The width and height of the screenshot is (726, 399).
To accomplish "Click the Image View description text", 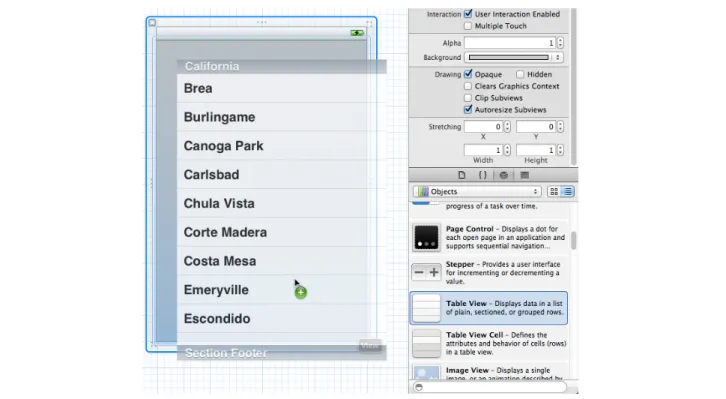I will pos(504,374).
